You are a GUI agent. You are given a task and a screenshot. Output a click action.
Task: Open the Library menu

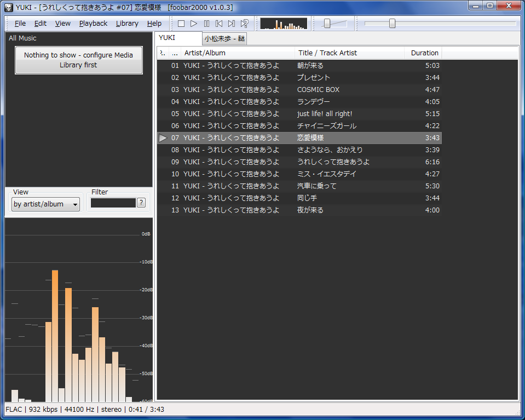click(x=127, y=24)
